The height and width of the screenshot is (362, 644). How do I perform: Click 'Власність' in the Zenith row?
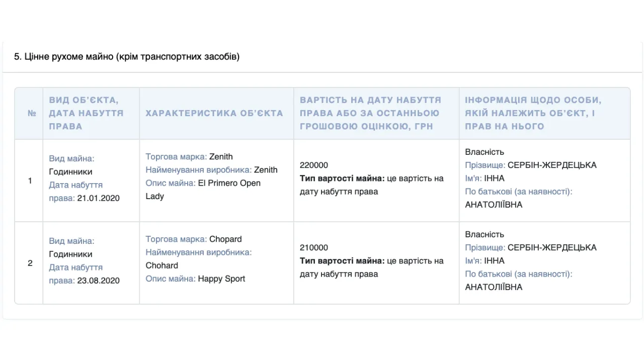pyautogui.click(x=484, y=152)
